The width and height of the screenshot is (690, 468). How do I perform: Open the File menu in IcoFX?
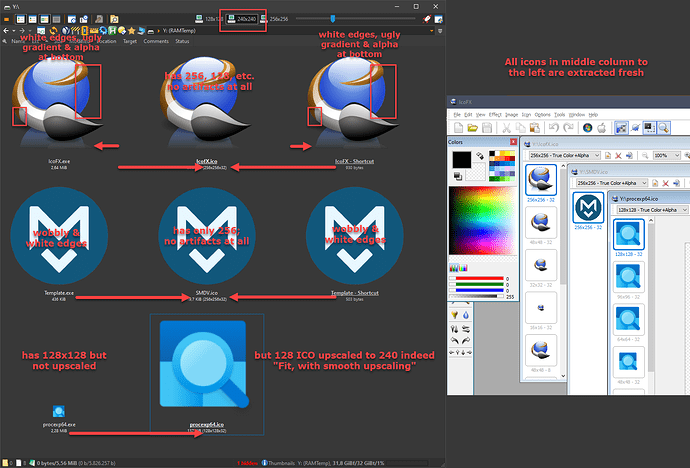pos(457,114)
